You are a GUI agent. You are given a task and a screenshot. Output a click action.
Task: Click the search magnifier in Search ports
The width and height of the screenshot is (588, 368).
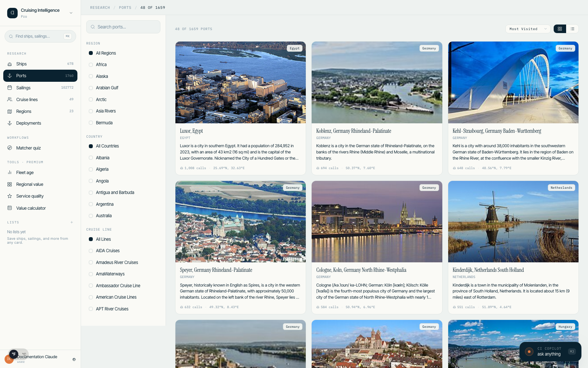(93, 27)
